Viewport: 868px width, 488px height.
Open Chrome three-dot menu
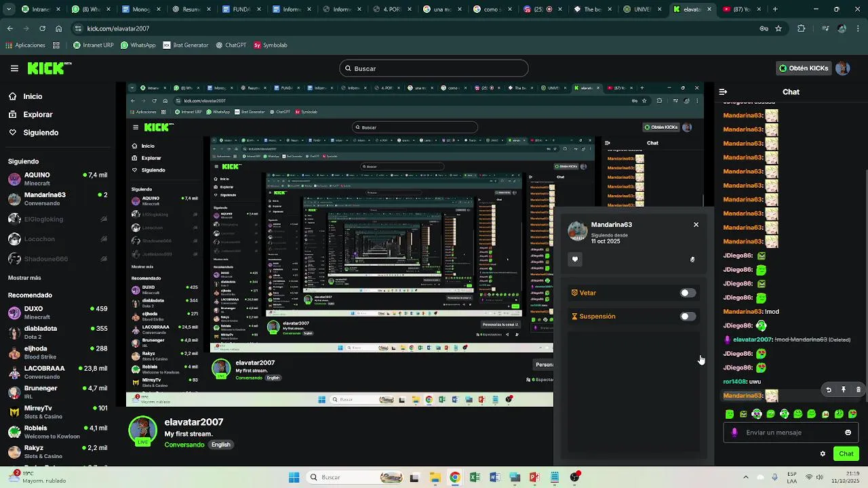859,28
